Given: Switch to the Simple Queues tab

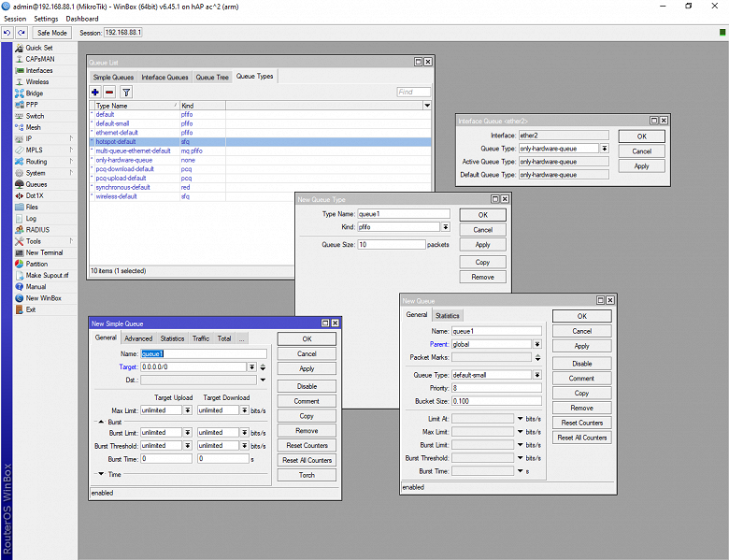Looking at the screenshot, I should click(x=113, y=78).
